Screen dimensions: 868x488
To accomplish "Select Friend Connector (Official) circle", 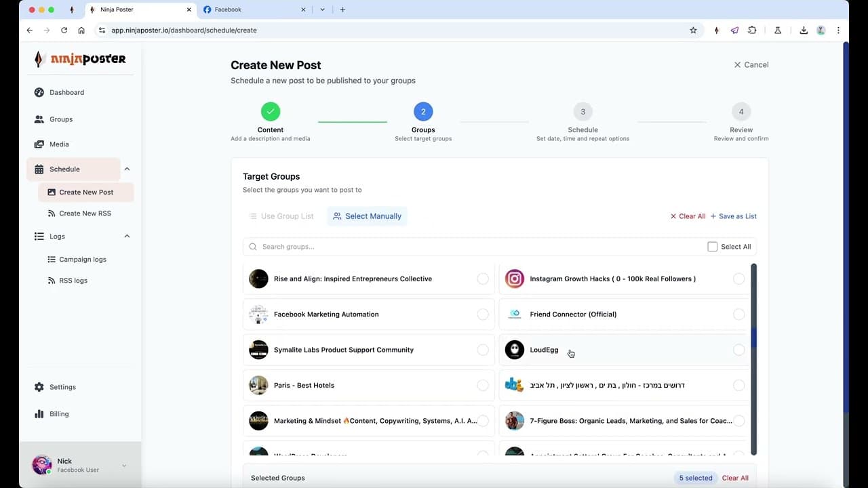I will coord(739,314).
